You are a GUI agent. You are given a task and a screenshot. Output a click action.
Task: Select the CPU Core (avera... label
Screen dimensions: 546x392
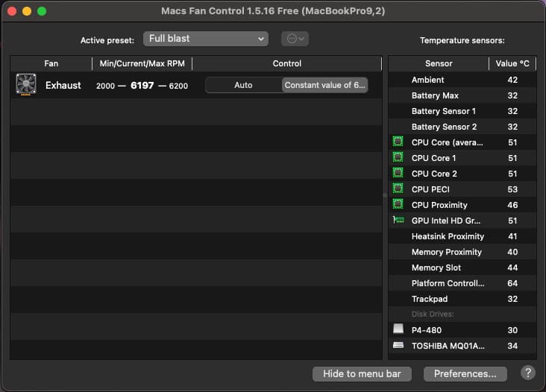447,142
